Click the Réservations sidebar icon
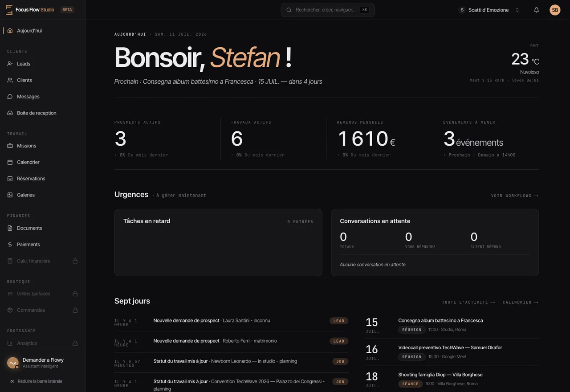The width and height of the screenshot is (570, 392). 10,179
